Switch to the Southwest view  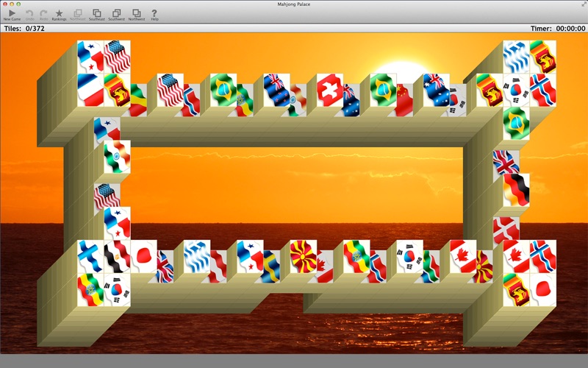coord(117,15)
